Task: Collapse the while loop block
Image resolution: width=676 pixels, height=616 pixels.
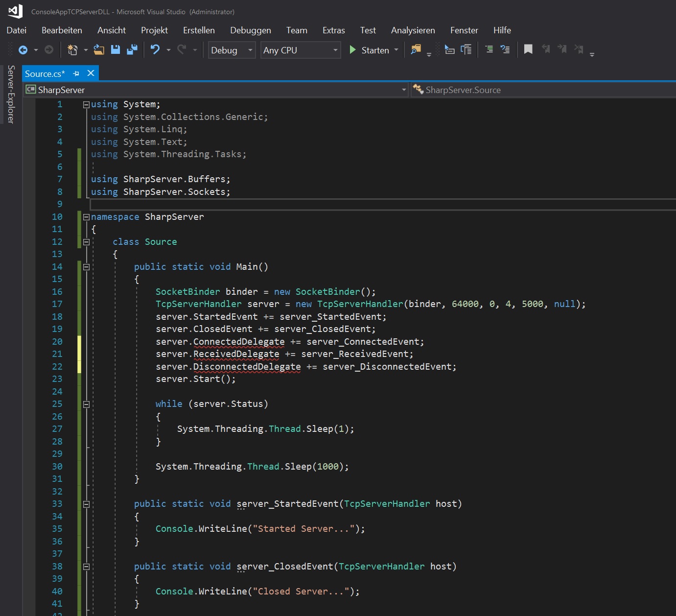Action: (x=86, y=404)
